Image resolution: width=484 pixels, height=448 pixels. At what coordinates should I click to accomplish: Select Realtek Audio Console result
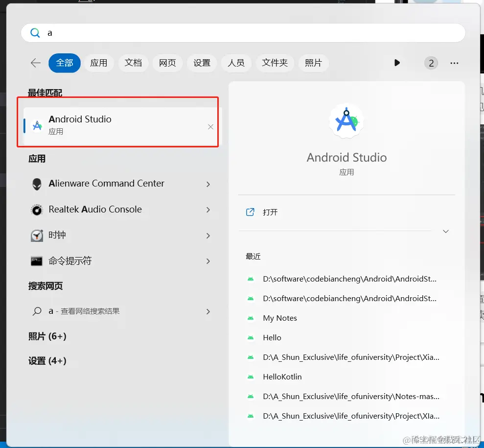coord(122,210)
